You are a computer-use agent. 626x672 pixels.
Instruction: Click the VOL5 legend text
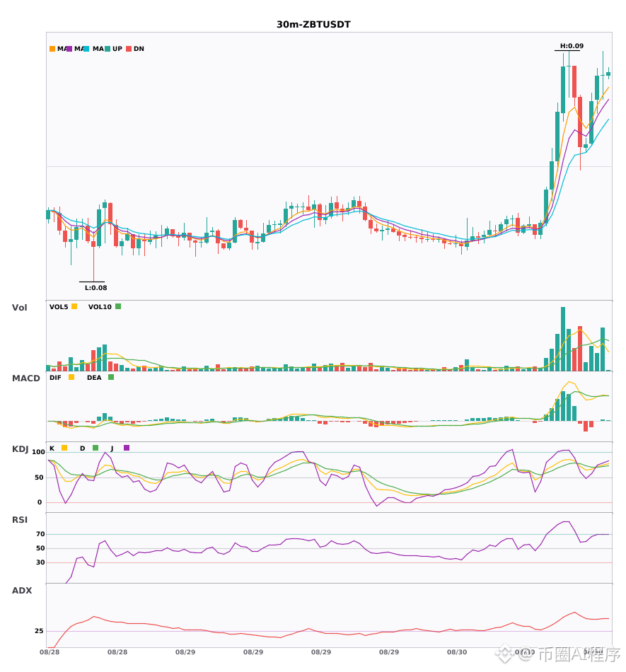(59, 307)
